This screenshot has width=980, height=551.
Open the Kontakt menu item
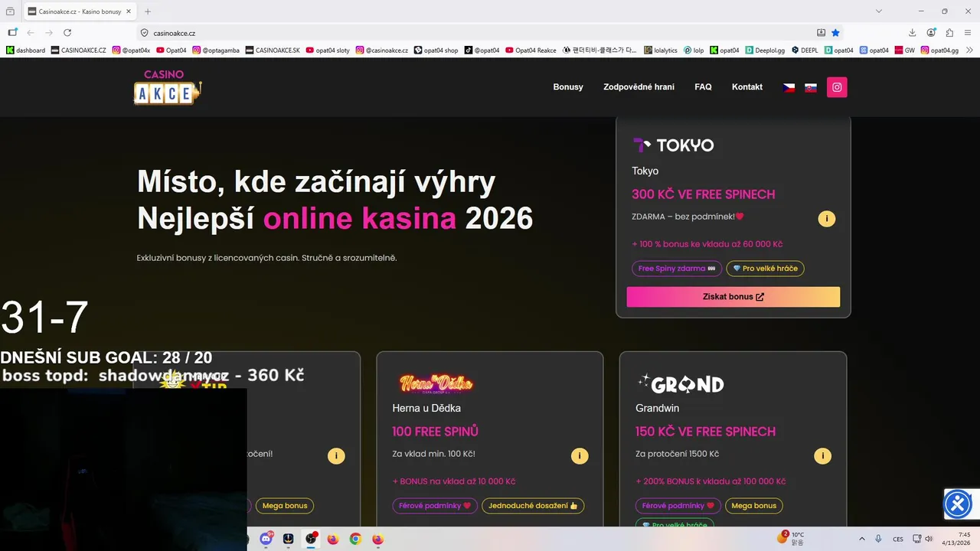click(747, 87)
